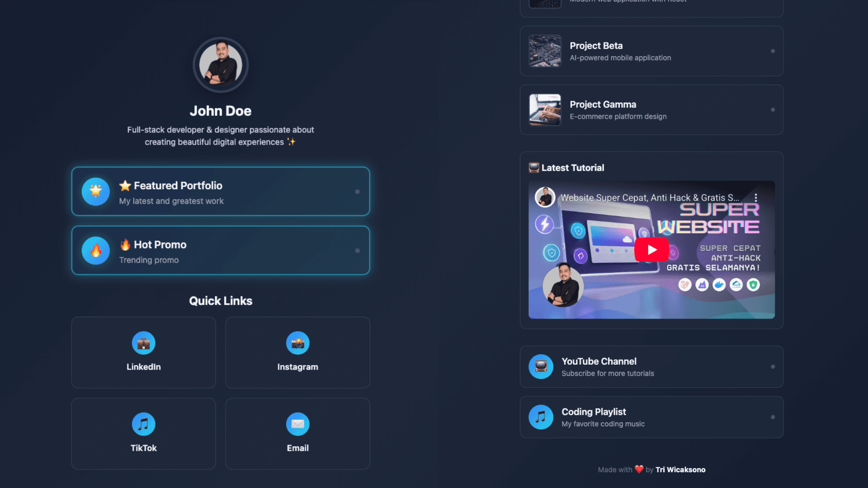868x488 pixels.
Task: Click the Email envelope icon
Action: click(298, 424)
